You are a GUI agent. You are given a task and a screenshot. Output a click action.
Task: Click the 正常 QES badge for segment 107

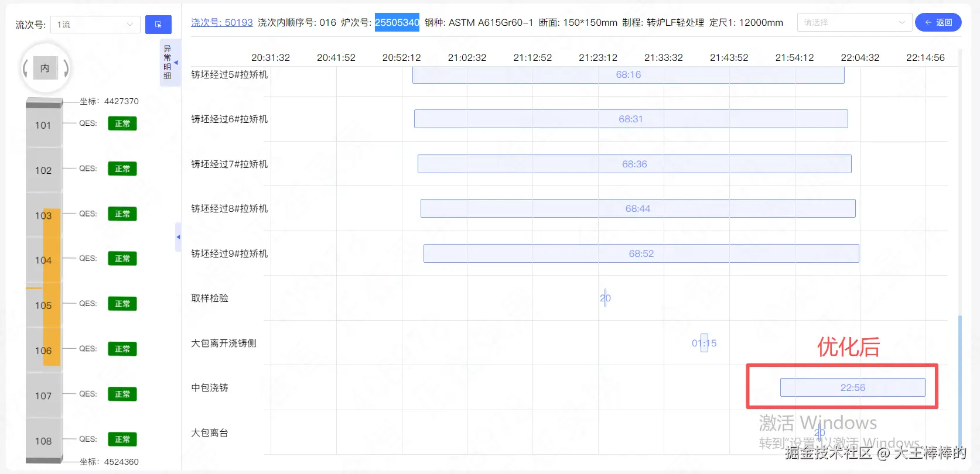[122, 394]
